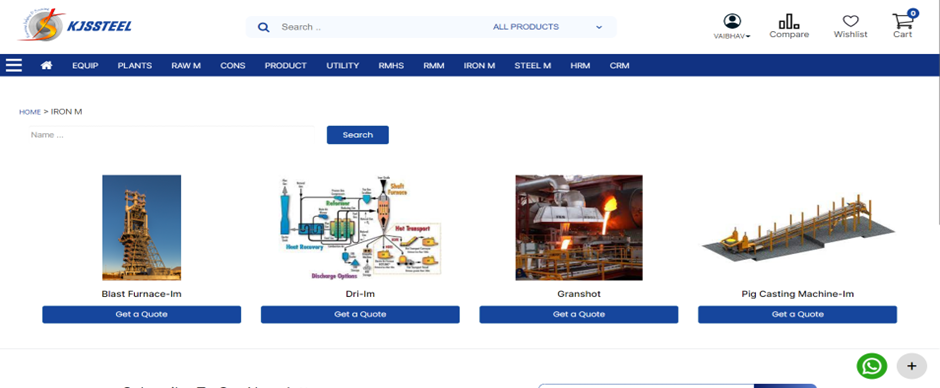Expand the VAIBHAV account dropdown

click(731, 36)
